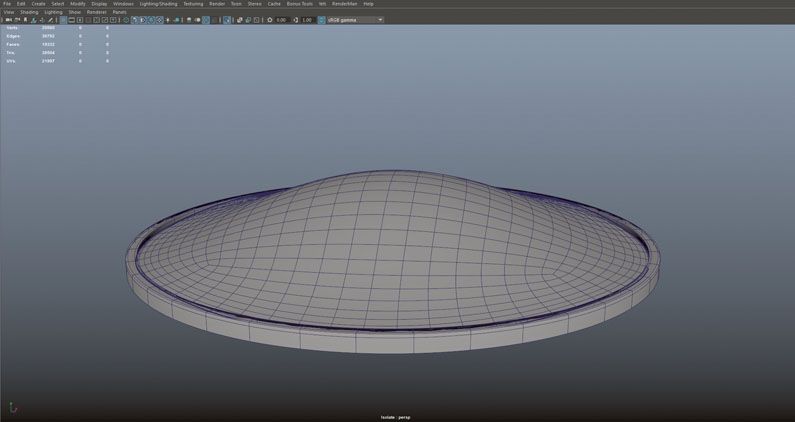Open the RenderMan menu in menu bar

click(x=345, y=4)
